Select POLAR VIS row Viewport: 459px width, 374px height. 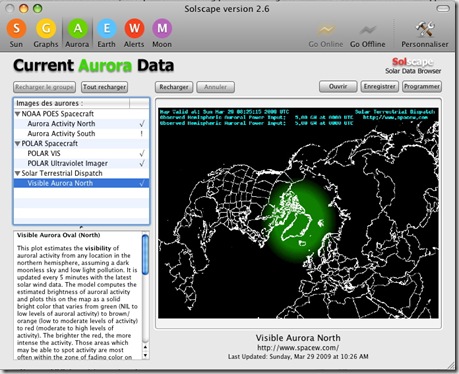(x=81, y=154)
